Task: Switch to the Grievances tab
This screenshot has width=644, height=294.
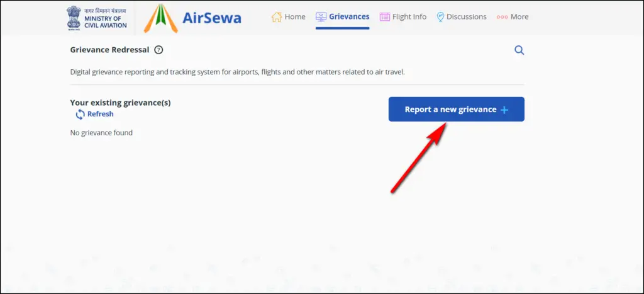Action: pyautogui.click(x=343, y=17)
